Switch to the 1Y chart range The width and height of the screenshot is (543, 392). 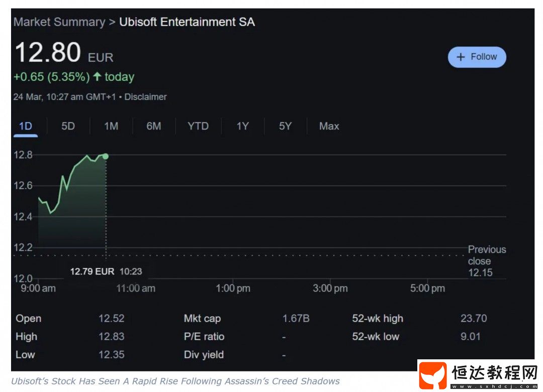coord(242,126)
